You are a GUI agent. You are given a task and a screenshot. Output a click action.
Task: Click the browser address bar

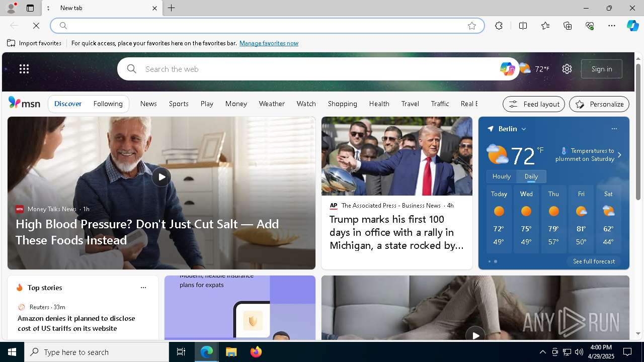click(x=267, y=26)
